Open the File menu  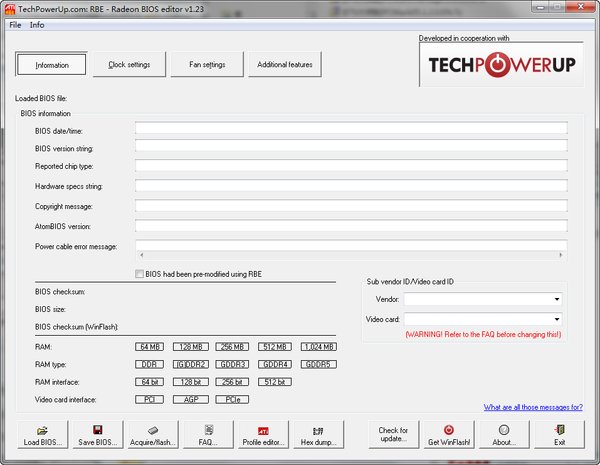pyautogui.click(x=15, y=25)
